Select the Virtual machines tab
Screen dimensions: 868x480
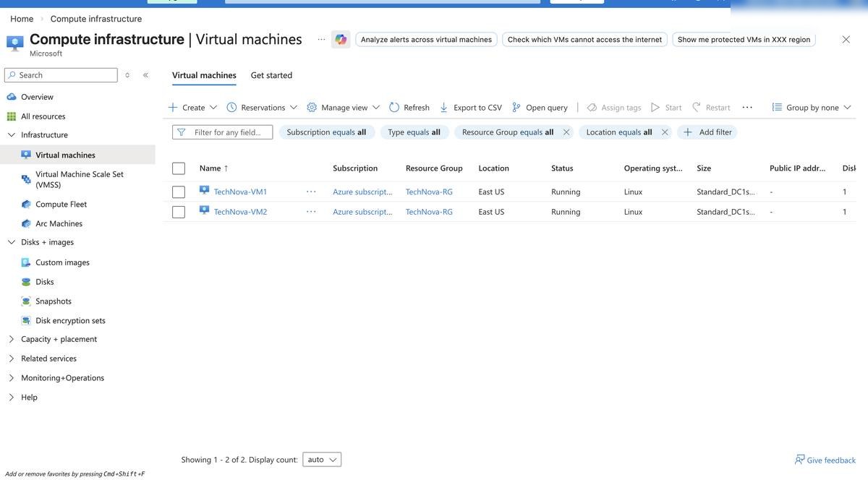204,75
